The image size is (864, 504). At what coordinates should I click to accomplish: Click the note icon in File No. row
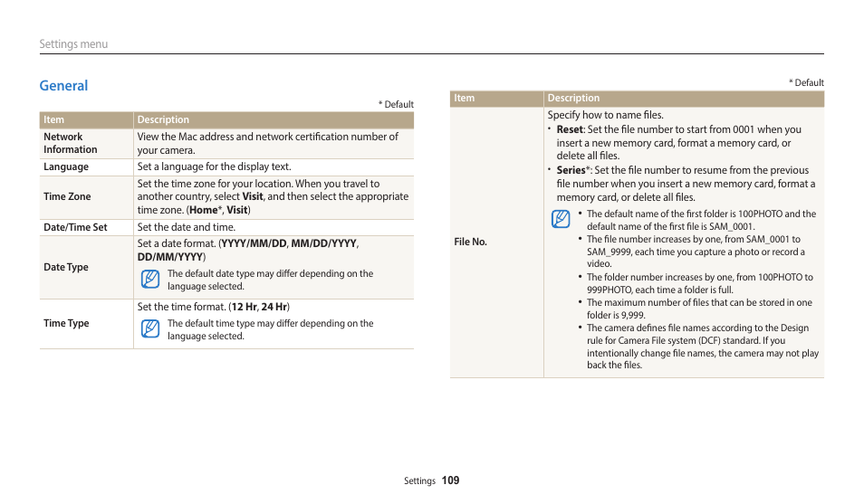coord(561,219)
